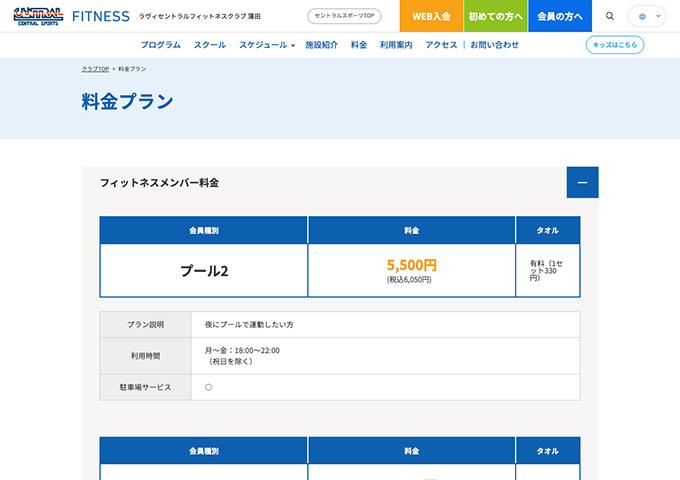Click the FITNESS wordmark in the header
Screen dimensions: 680x480
coord(101,16)
